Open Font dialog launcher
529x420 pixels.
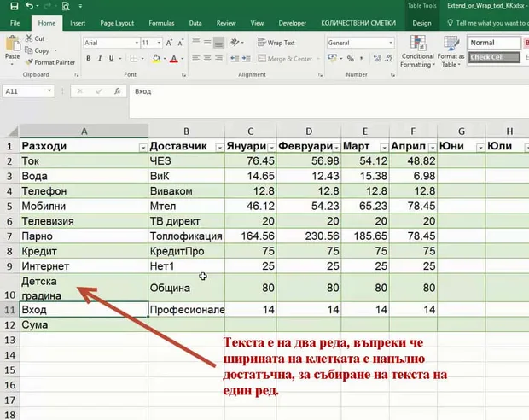coord(183,74)
